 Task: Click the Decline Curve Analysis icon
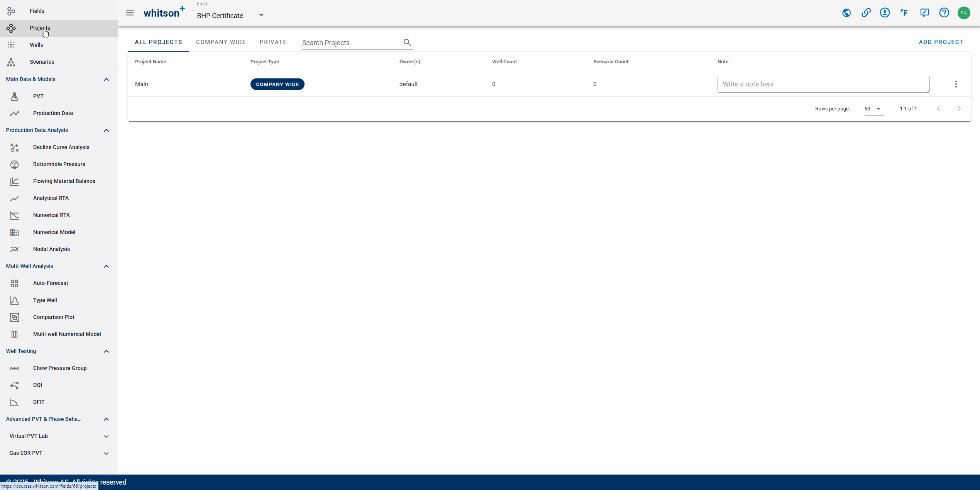14,147
